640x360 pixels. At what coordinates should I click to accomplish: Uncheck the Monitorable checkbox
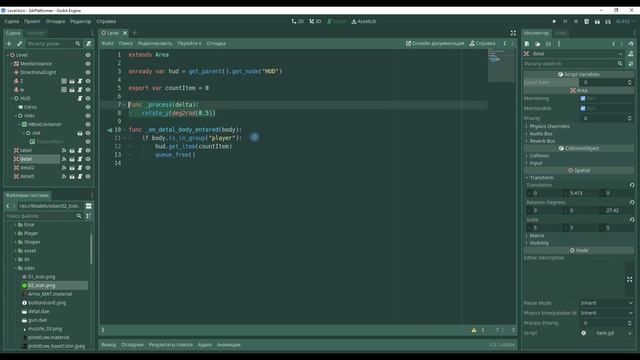click(x=583, y=108)
